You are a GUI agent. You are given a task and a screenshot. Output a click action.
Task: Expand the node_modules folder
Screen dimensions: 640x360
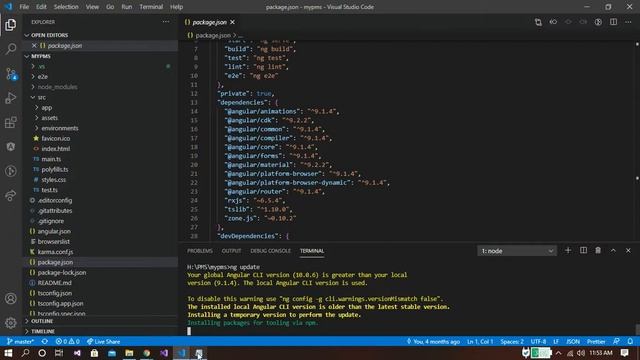[100, 87]
